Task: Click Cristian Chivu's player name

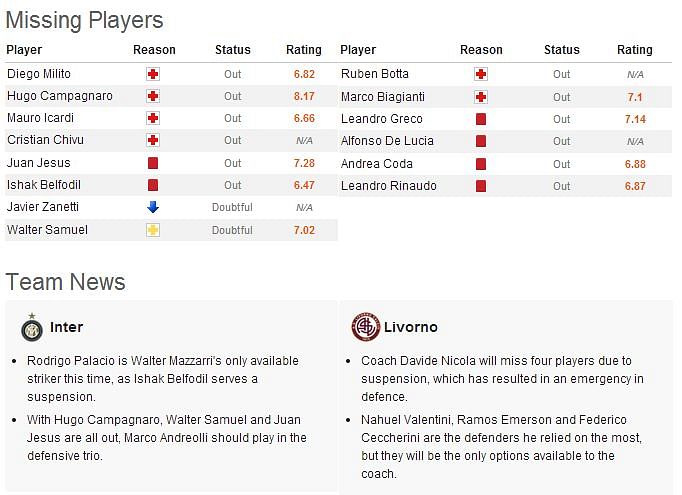Action: click(45, 140)
